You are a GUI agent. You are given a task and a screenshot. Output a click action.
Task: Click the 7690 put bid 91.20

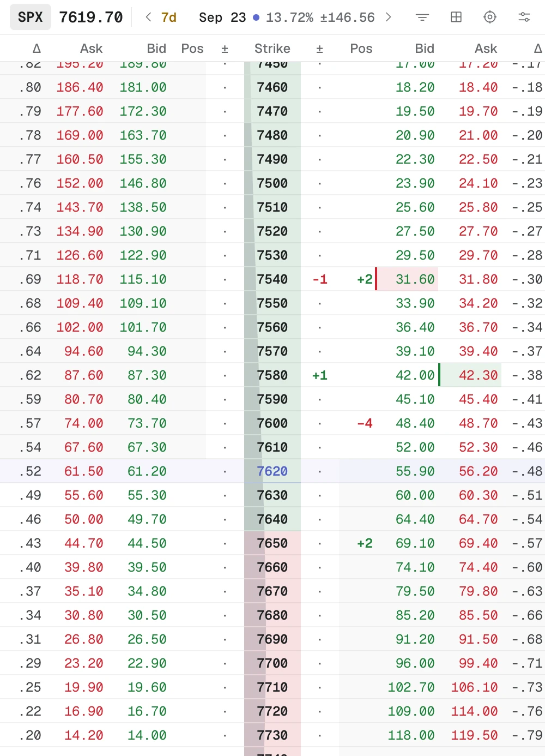coord(415,639)
